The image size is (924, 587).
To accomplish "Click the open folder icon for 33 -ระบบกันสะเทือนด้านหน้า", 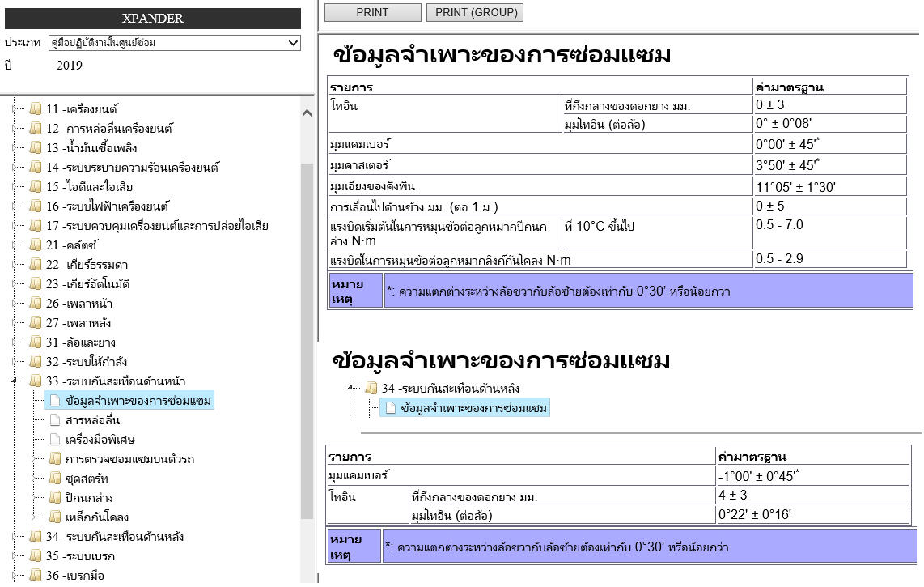I will (36, 381).
